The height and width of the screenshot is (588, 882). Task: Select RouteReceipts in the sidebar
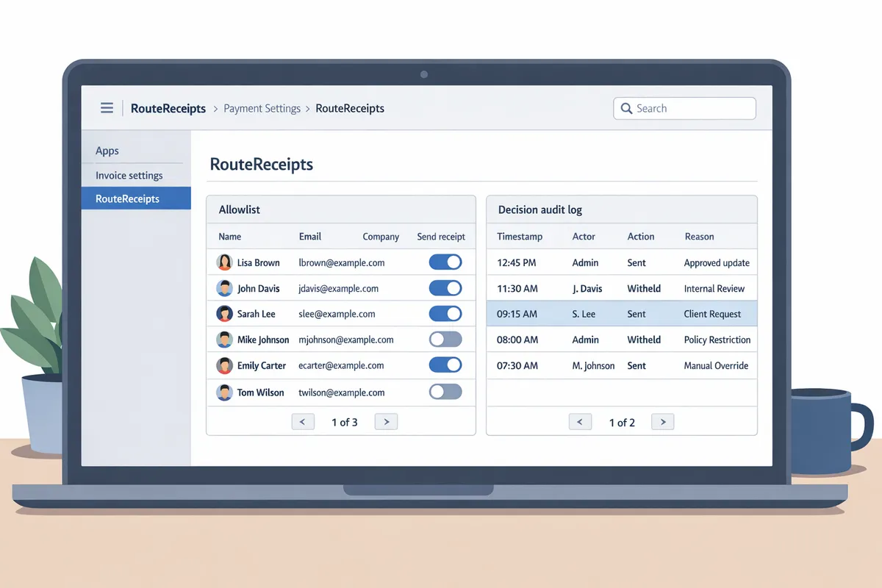(x=136, y=198)
